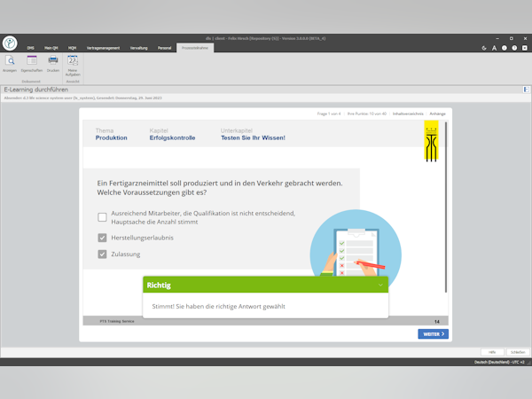Collapse the Richtig feedback panel chevron

380,285
